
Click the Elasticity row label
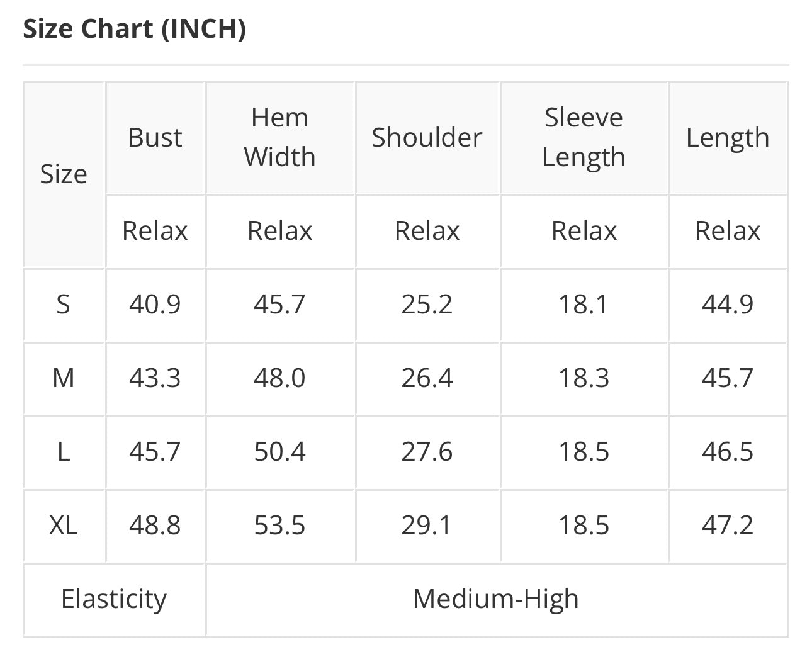coord(114,599)
